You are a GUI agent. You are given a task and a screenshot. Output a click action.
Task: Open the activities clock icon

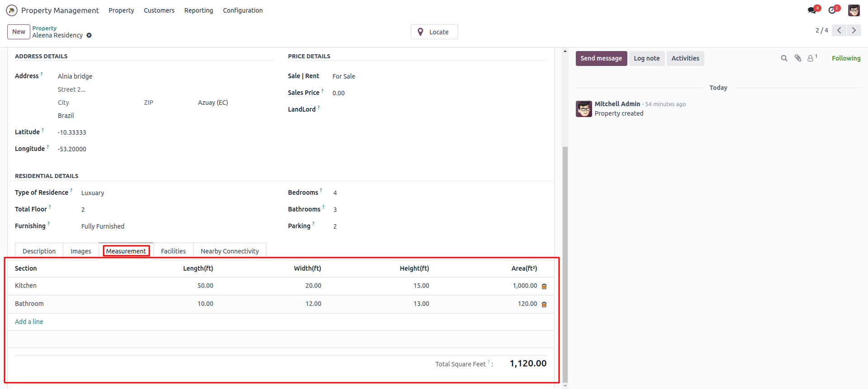tap(832, 10)
